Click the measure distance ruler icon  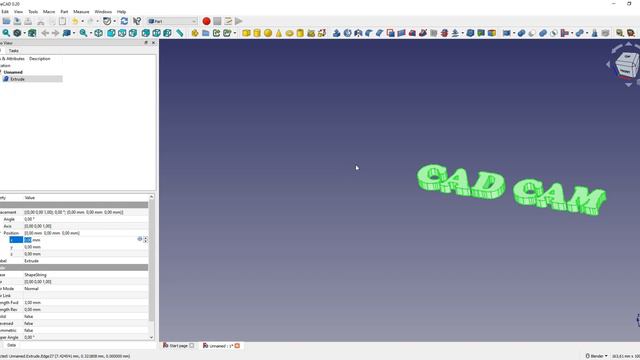coord(180,33)
